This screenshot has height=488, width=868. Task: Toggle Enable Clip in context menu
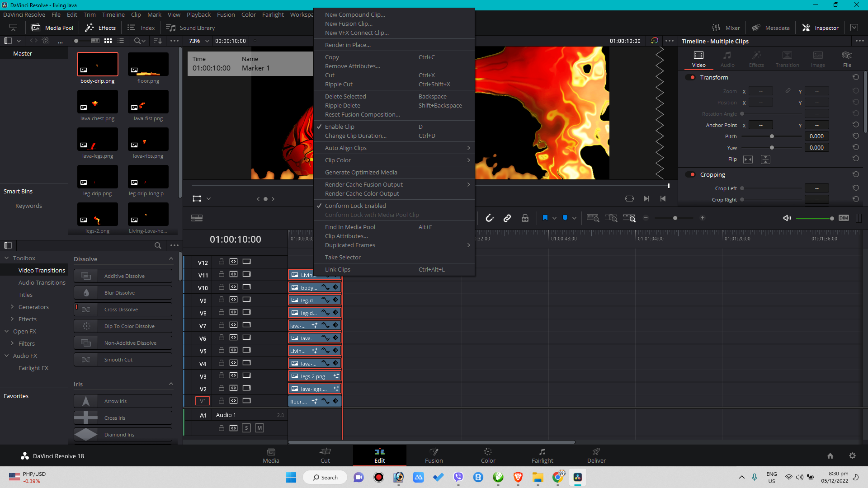click(394, 127)
